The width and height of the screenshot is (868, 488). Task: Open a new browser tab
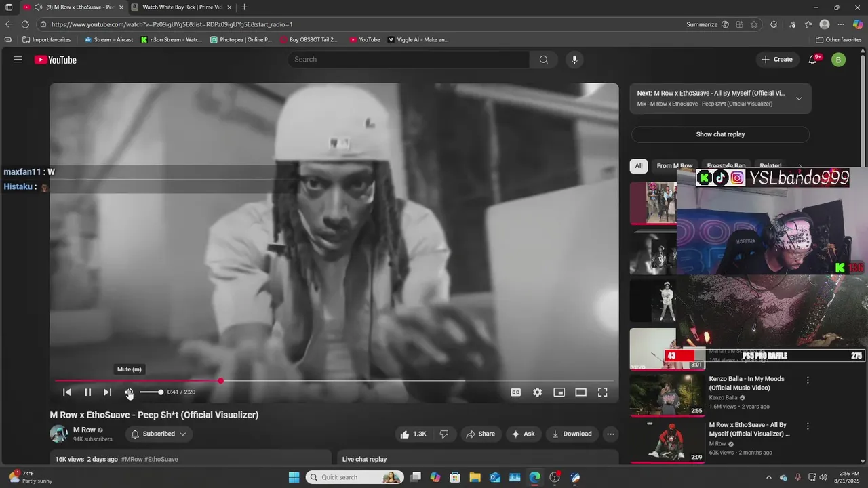click(244, 7)
